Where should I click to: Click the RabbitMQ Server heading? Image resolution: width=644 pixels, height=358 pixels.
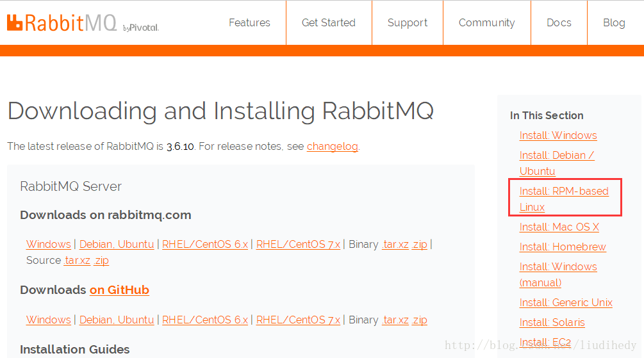coord(70,186)
